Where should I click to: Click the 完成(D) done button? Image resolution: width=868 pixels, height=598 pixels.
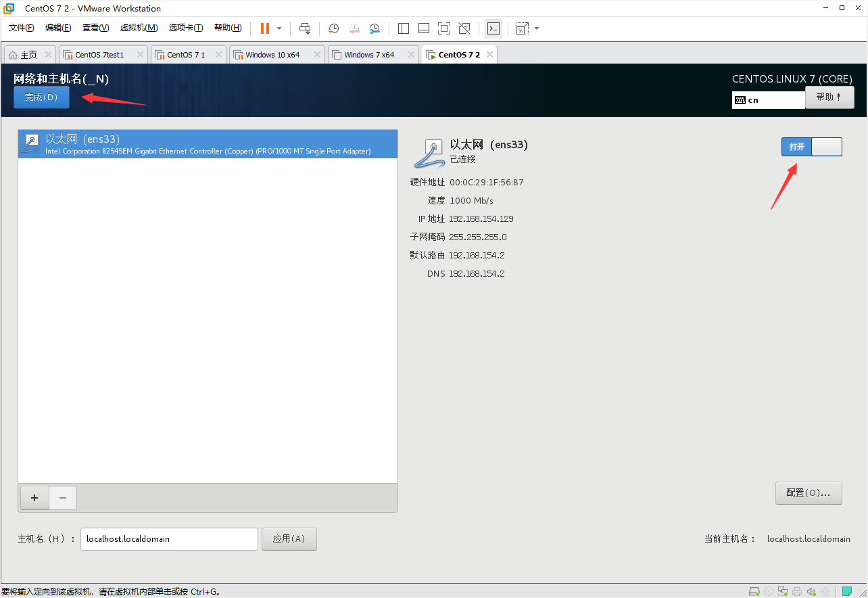[41, 97]
